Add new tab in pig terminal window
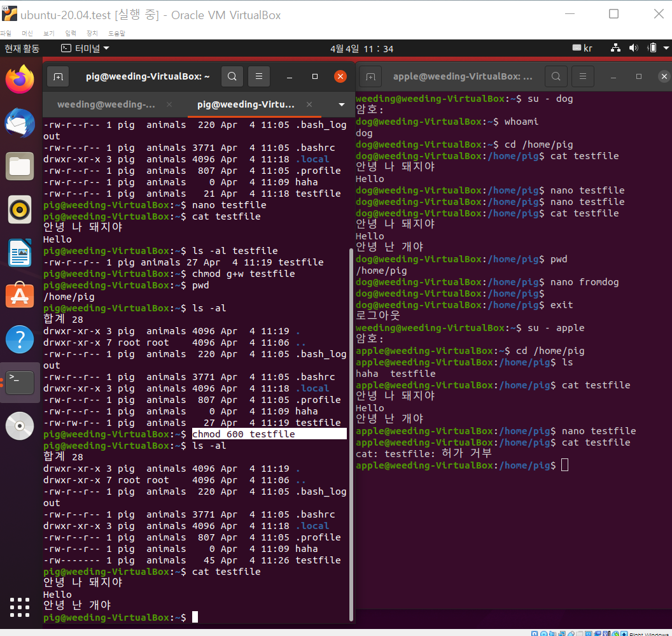Image resolution: width=672 pixels, height=636 pixels. click(x=58, y=77)
